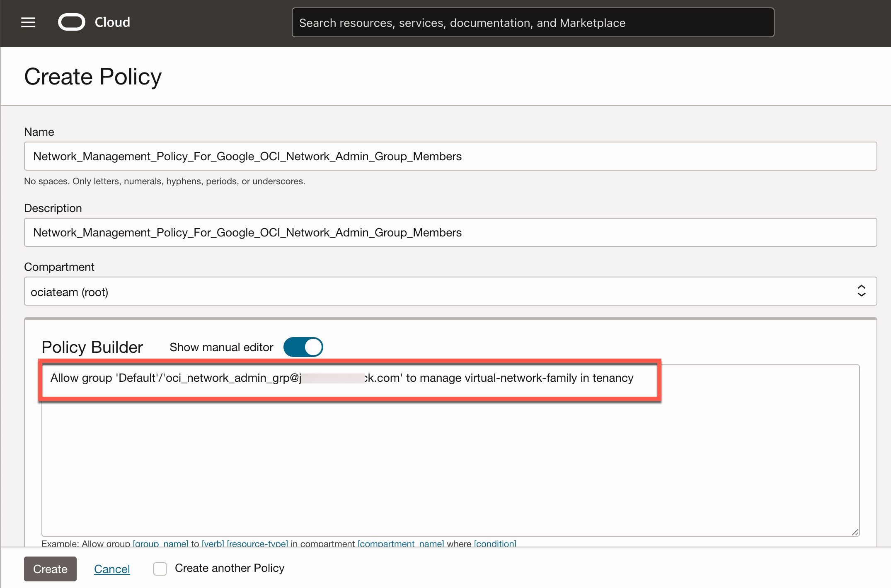Click the Policy Builder heading
The image size is (891, 588).
(92, 347)
